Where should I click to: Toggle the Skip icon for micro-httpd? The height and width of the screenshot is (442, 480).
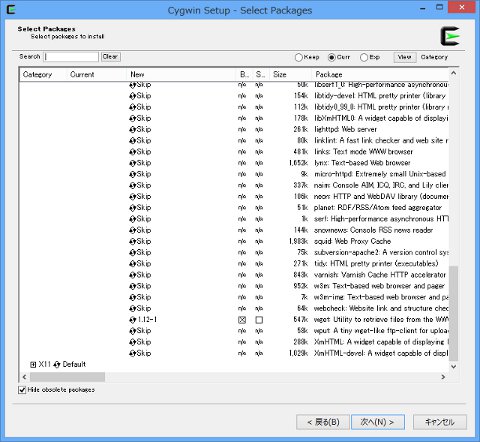click(133, 174)
